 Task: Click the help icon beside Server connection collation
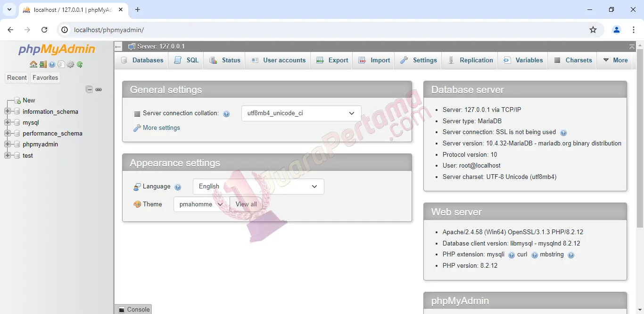tap(226, 113)
